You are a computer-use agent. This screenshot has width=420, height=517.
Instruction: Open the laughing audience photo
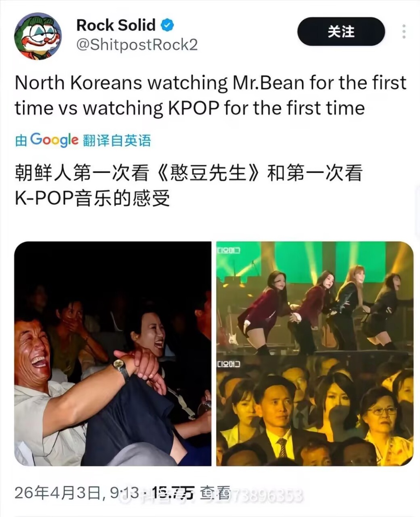pyautogui.click(x=113, y=354)
